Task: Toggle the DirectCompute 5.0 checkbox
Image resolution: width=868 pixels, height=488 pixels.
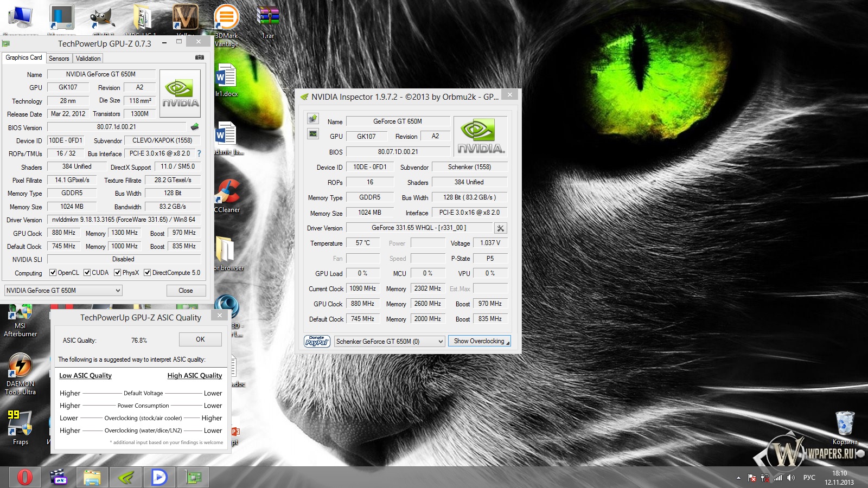Action: pyautogui.click(x=147, y=273)
